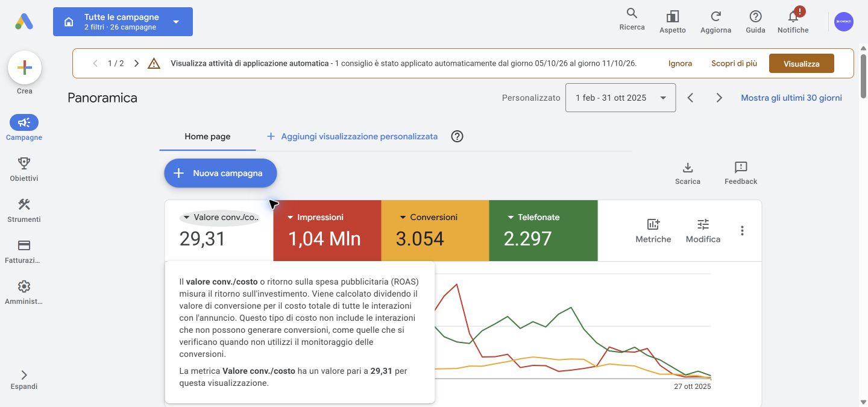Screen dimensions: 868x407
Task: Open the account avatar
Action: pos(844,22)
